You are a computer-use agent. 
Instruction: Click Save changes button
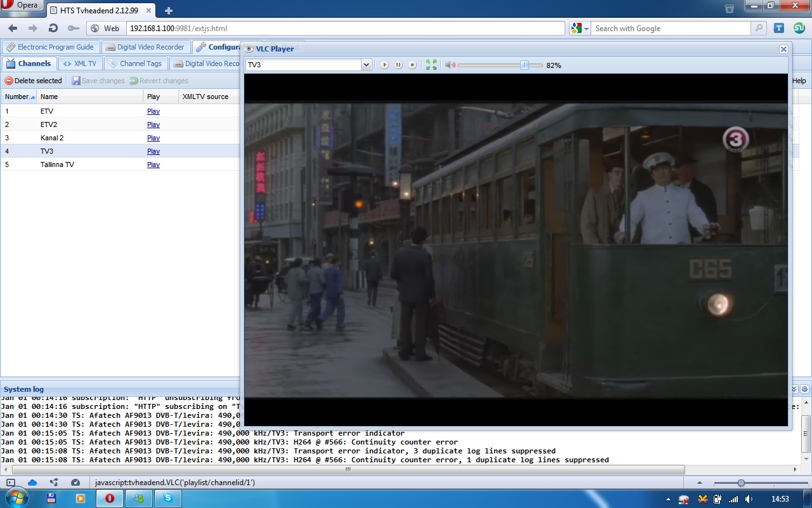click(98, 81)
